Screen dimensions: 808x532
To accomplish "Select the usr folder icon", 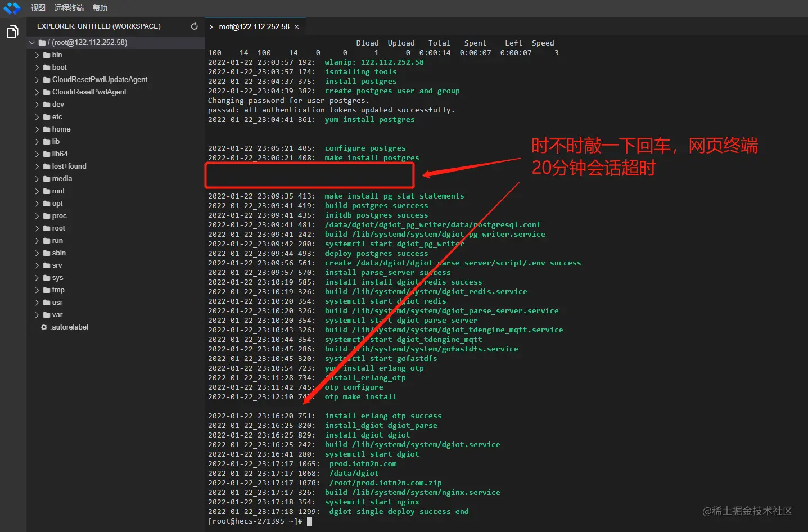I will point(47,303).
